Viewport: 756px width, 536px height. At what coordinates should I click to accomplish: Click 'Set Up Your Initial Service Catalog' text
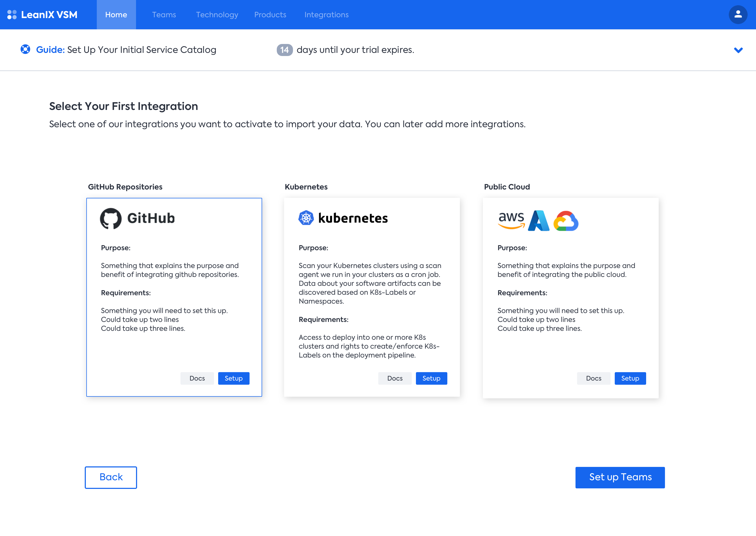point(142,50)
